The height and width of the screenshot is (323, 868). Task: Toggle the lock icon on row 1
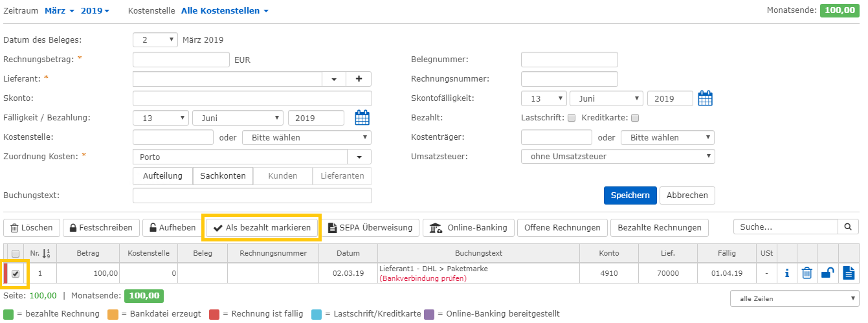(x=827, y=273)
